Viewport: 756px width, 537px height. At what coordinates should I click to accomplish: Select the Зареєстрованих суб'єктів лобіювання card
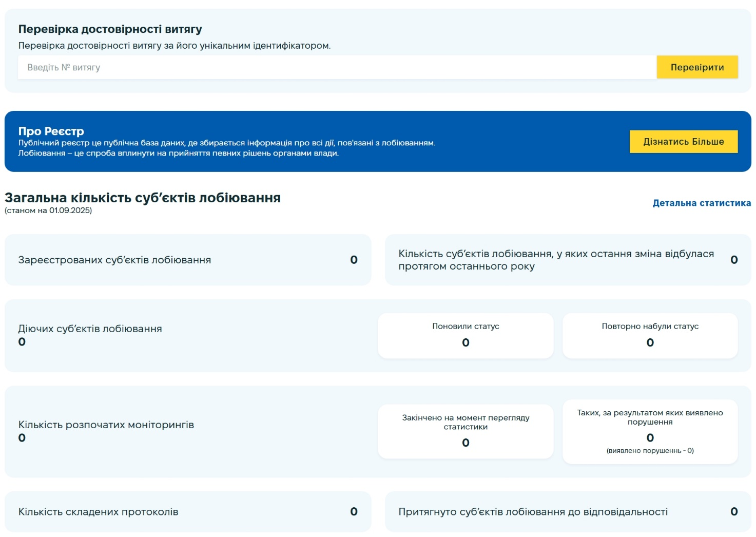click(187, 260)
